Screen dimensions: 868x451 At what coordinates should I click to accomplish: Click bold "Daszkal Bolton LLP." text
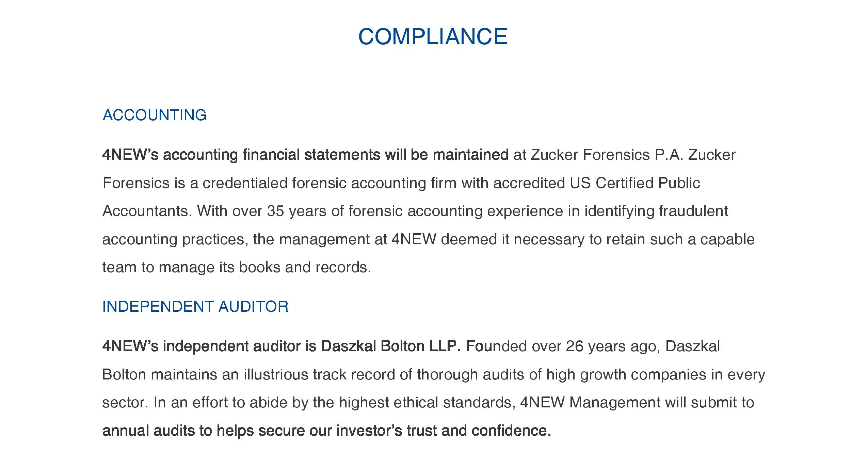pyautogui.click(x=391, y=346)
